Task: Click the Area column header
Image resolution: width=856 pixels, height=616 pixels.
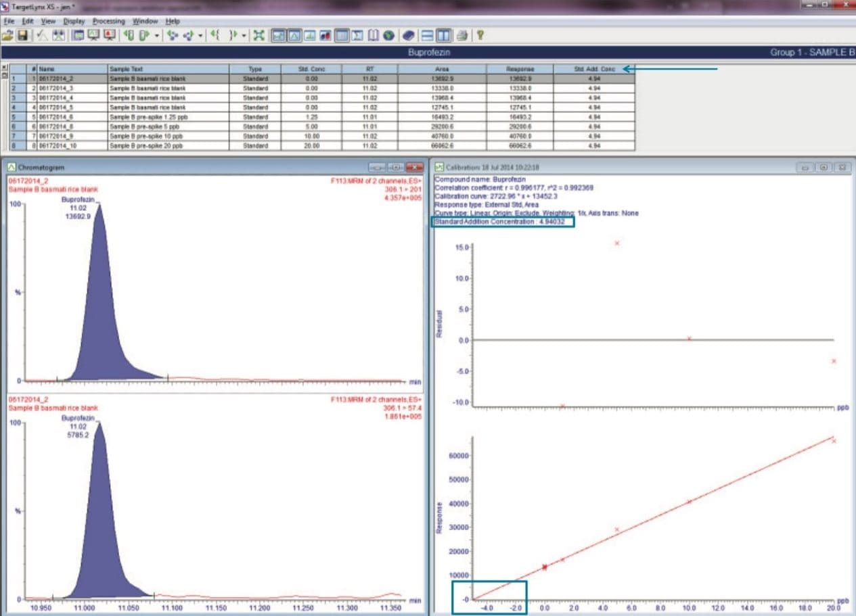Action: click(x=442, y=69)
